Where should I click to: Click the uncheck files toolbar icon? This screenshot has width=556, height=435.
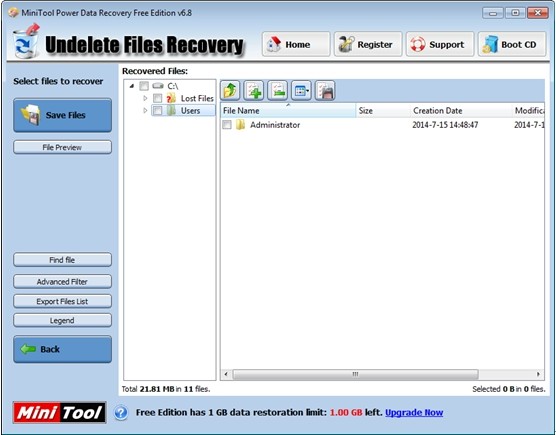[278, 90]
